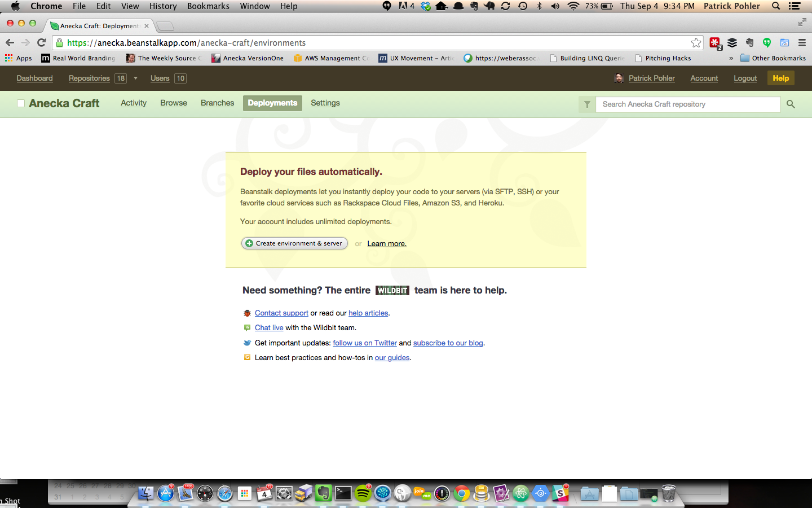The image size is (812, 508).
Task: Open the Evernote clipper extension in Chrome toolbar
Action: [749, 42]
